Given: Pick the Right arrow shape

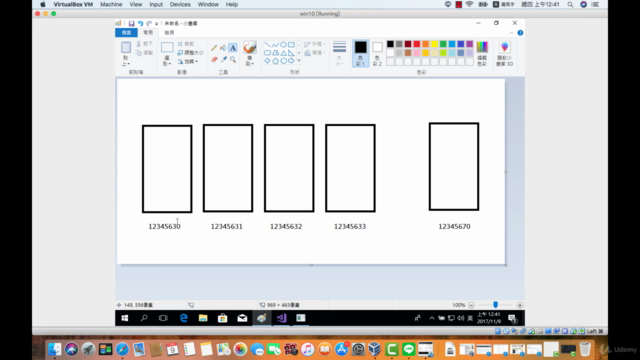Looking at the screenshot, I should 291,61.
